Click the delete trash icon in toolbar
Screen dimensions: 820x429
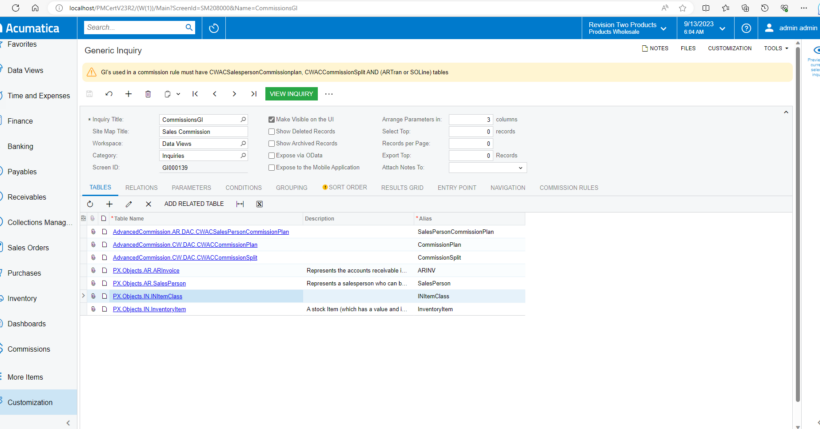click(x=148, y=94)
